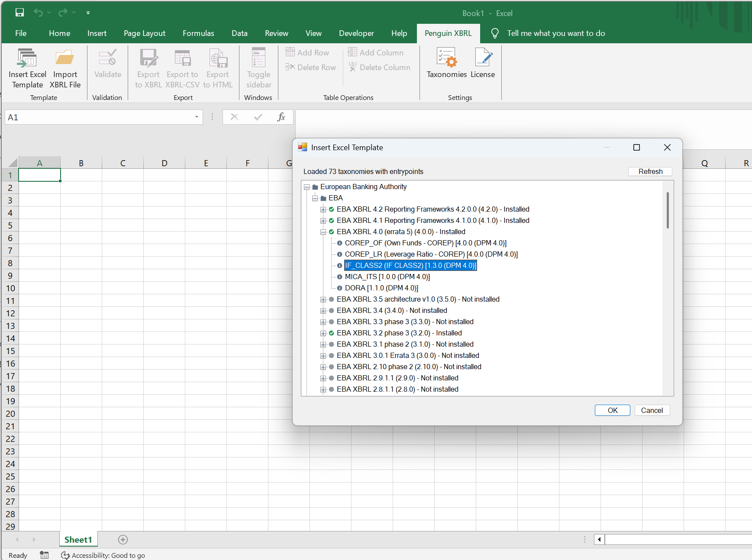Click the formula bar cancel X icon

(234, 117)
